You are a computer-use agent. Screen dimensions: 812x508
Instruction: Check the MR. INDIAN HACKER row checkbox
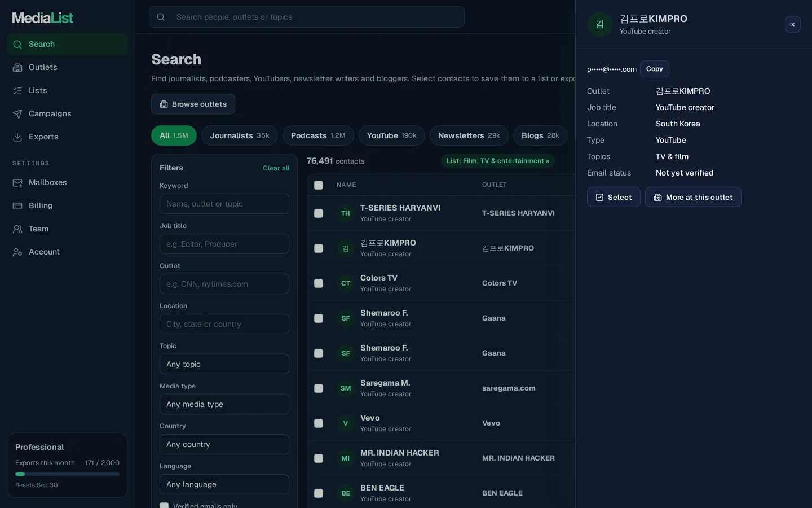(x=319, y=458)
